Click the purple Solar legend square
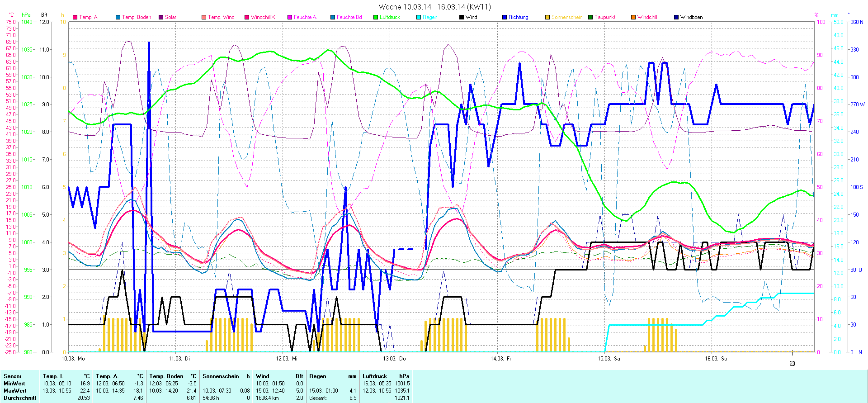 (161, 17)
